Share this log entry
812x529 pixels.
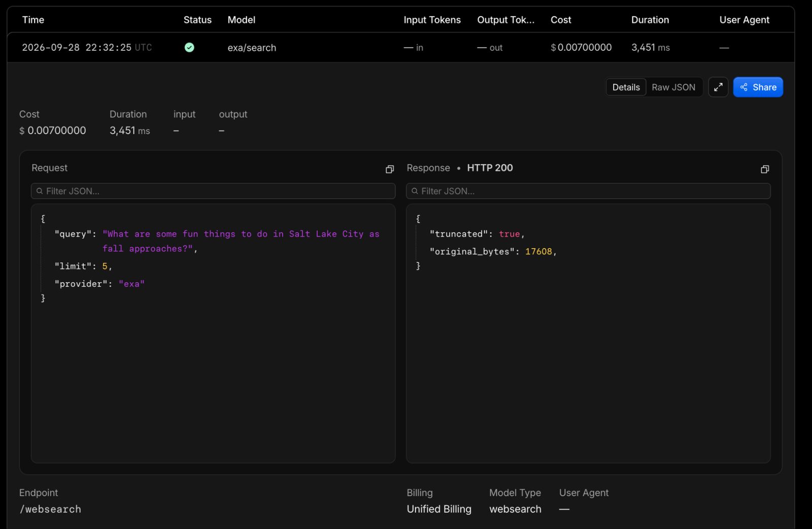(x=758, y=87)
